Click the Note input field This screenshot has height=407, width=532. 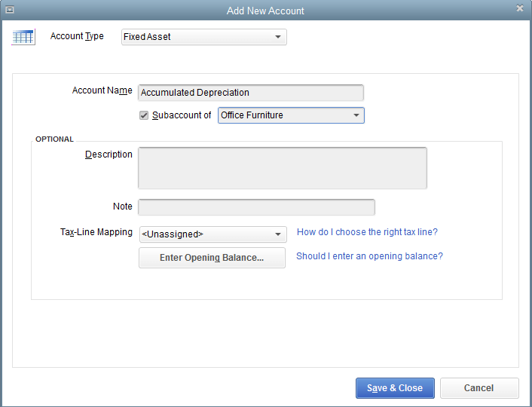pos(256,207)
